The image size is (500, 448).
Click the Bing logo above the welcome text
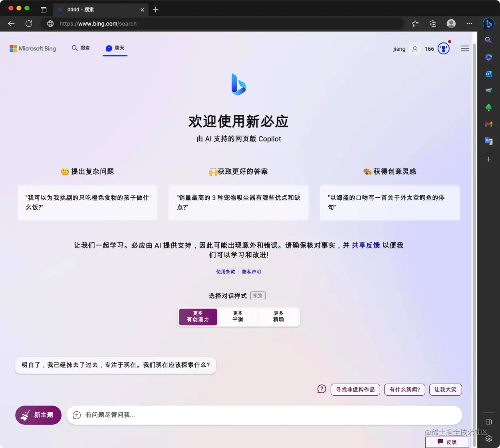[x=238, y=84]
